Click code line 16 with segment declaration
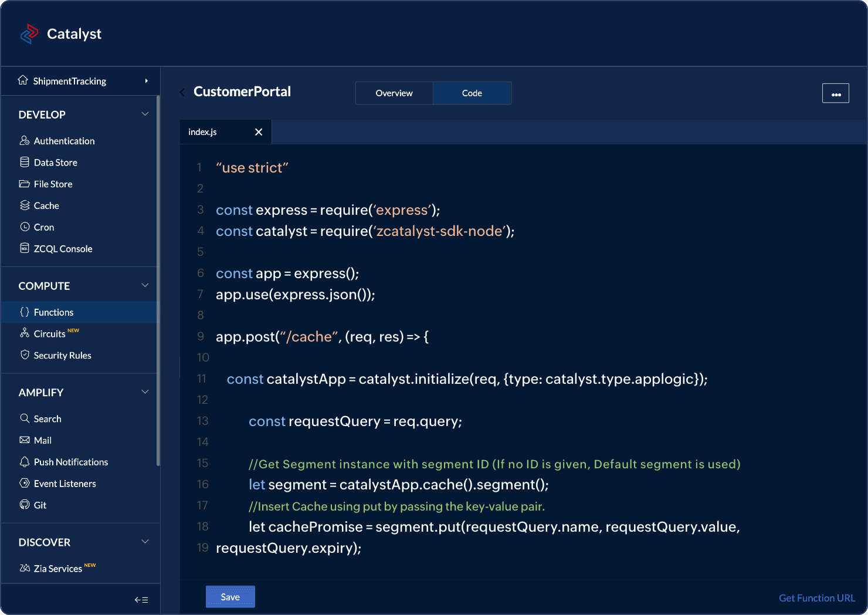Viewport: 868px width, 615px height. (x=399, y=485)
